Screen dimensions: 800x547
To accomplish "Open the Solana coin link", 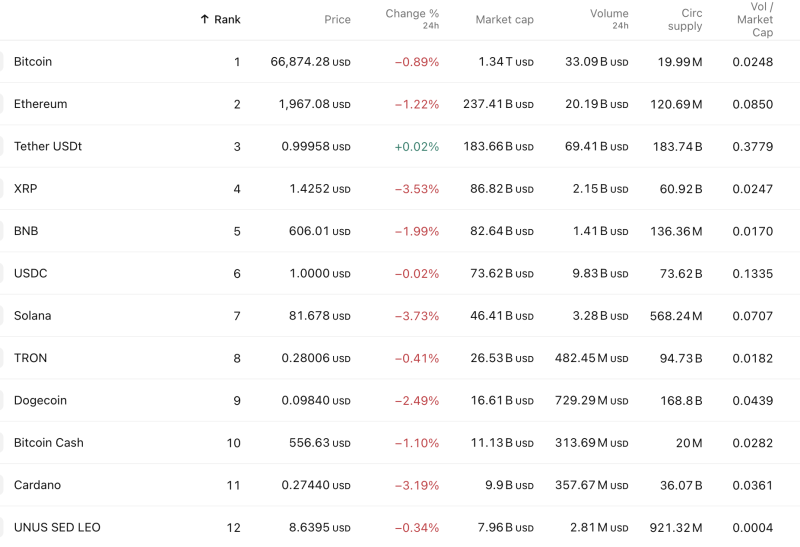I will [32, 316].
